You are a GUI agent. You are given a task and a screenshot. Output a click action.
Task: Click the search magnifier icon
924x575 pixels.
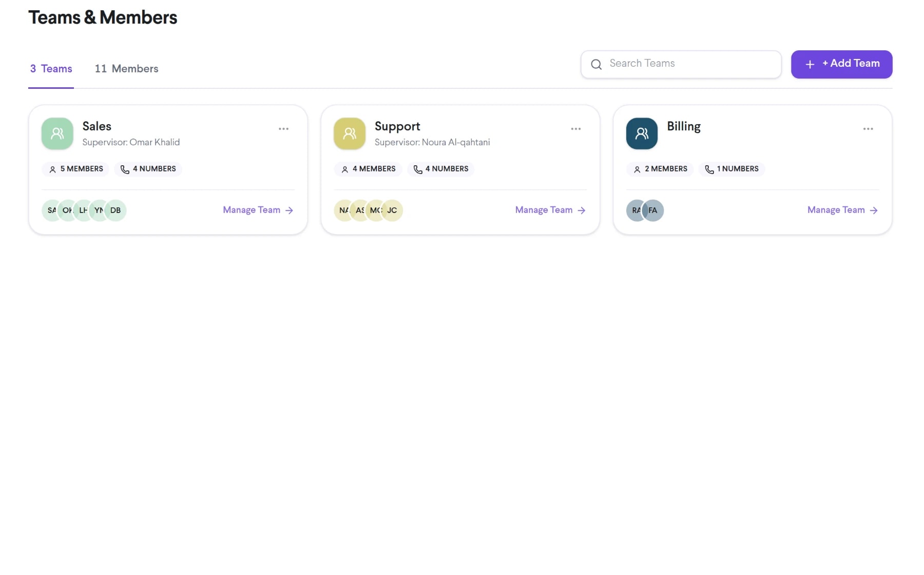(x=596, y=64)
